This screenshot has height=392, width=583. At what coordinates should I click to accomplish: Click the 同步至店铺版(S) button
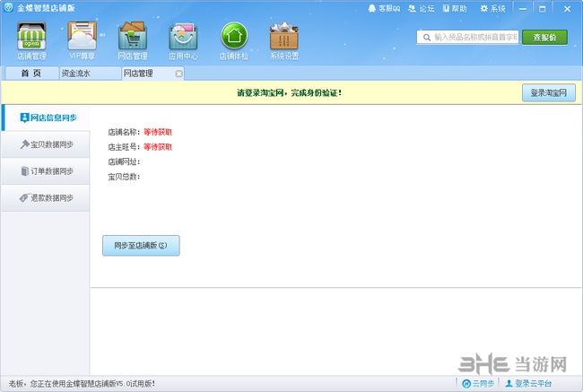[x=141, y=246]
